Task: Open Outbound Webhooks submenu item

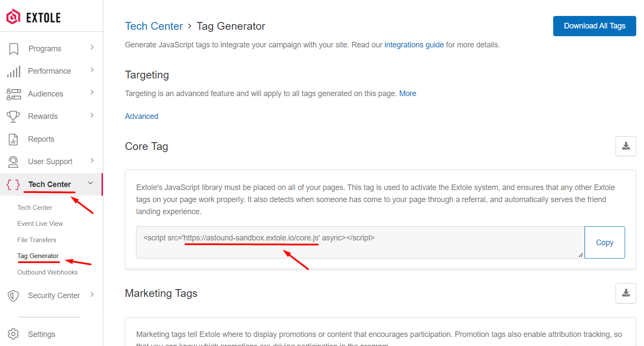Action: click(47, 272)
